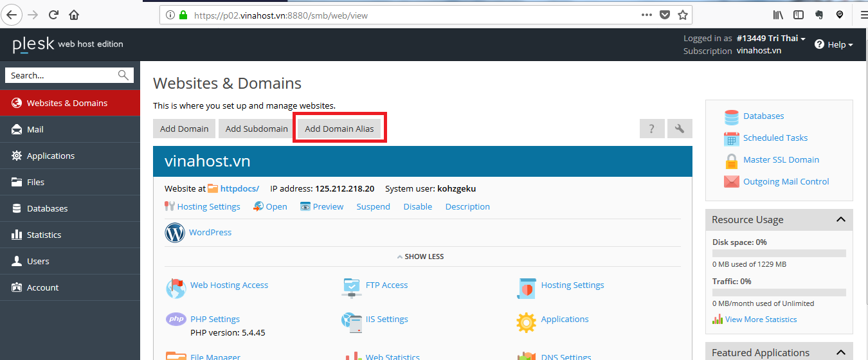Click the Traffic usage bar

click(x=779, y=292)
